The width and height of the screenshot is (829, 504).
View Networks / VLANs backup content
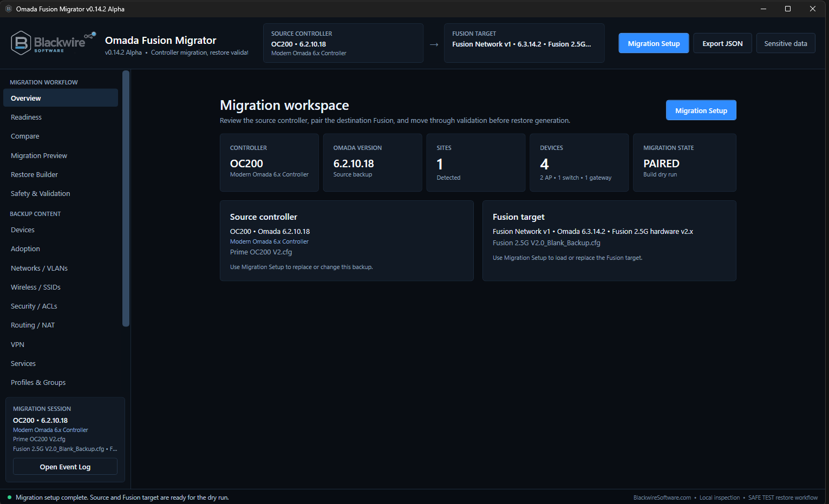(x=61, y=268)
